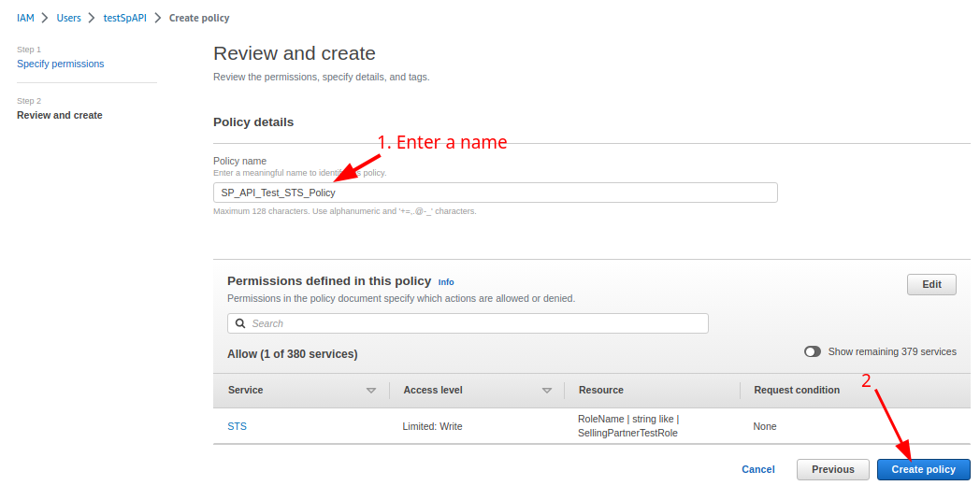Image resolution: width=980 pixels, height=500 pixels.
Task: Go back with Previous button
Action: (832, 469)
